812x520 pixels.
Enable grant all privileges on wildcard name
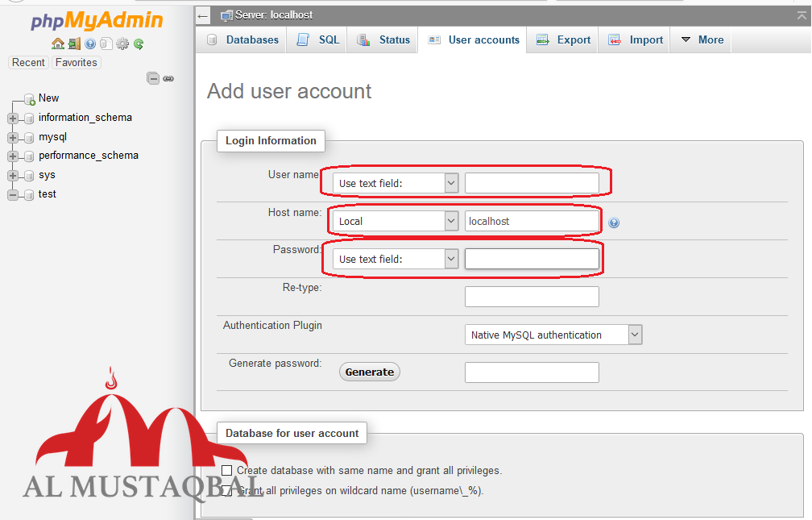[226, 490]
